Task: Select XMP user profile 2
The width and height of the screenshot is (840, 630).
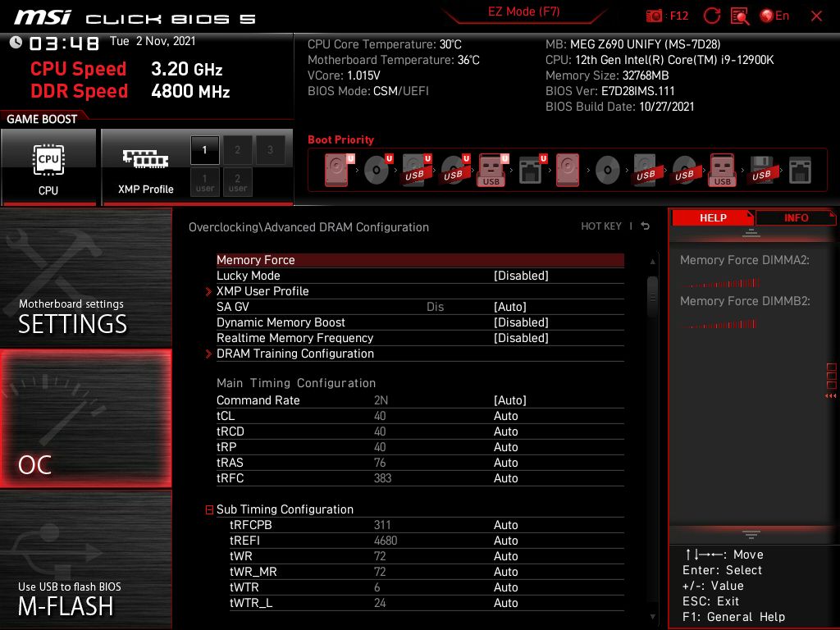Action: pos(237,182)
